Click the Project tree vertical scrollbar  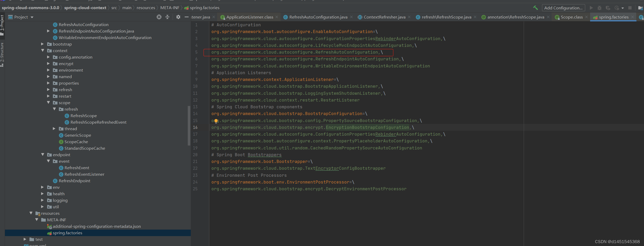click(189, 126)
